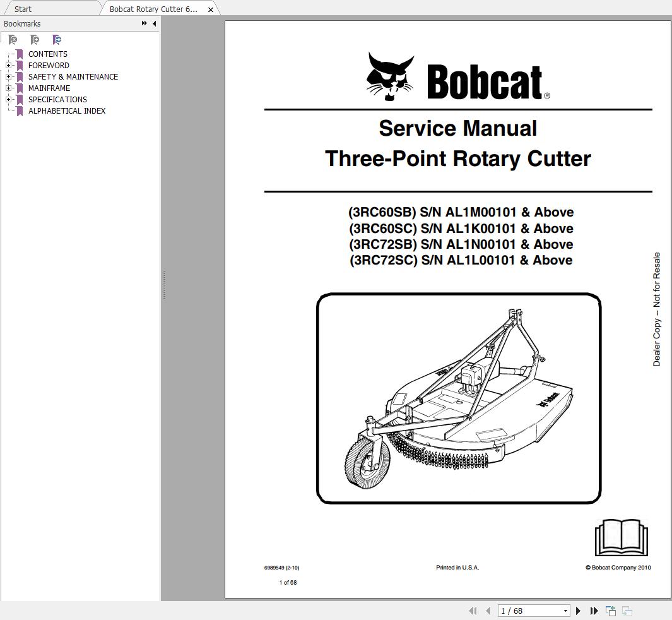Click the Bookmarks panel title

click(x=22, y=23)
